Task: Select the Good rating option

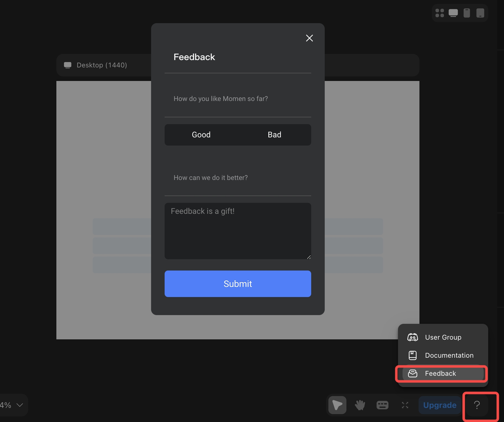Action: pos(201,135)
